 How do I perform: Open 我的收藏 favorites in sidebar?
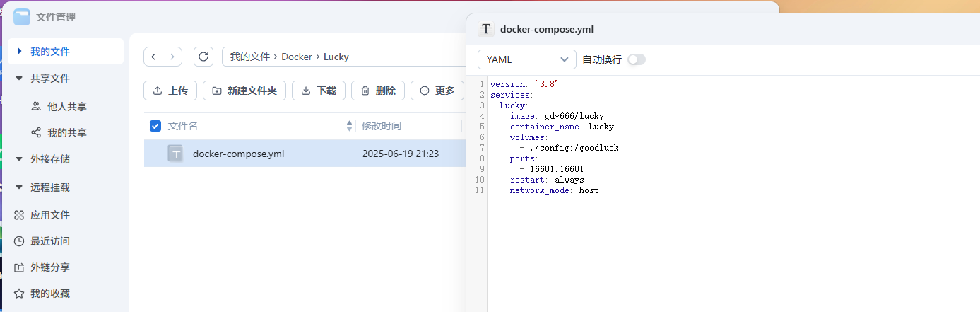49,294
